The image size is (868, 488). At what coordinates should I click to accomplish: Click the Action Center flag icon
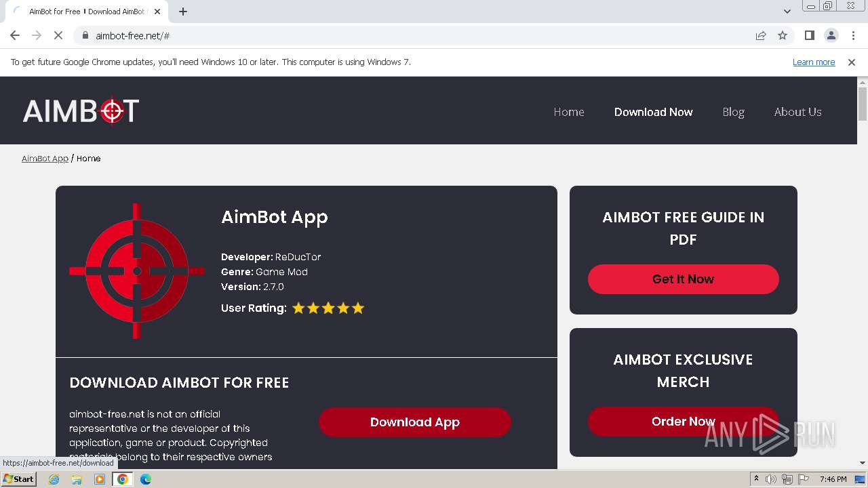click(x=804, y=479)
